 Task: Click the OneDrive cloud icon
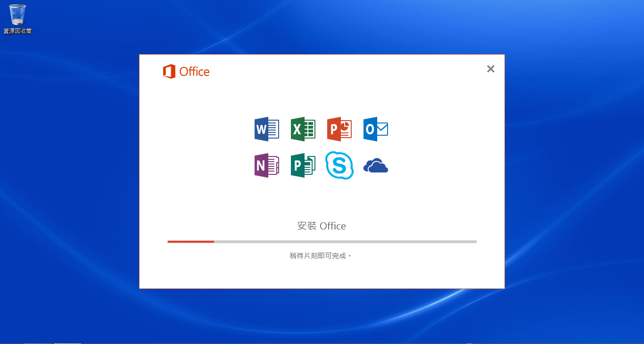[376, 165]
